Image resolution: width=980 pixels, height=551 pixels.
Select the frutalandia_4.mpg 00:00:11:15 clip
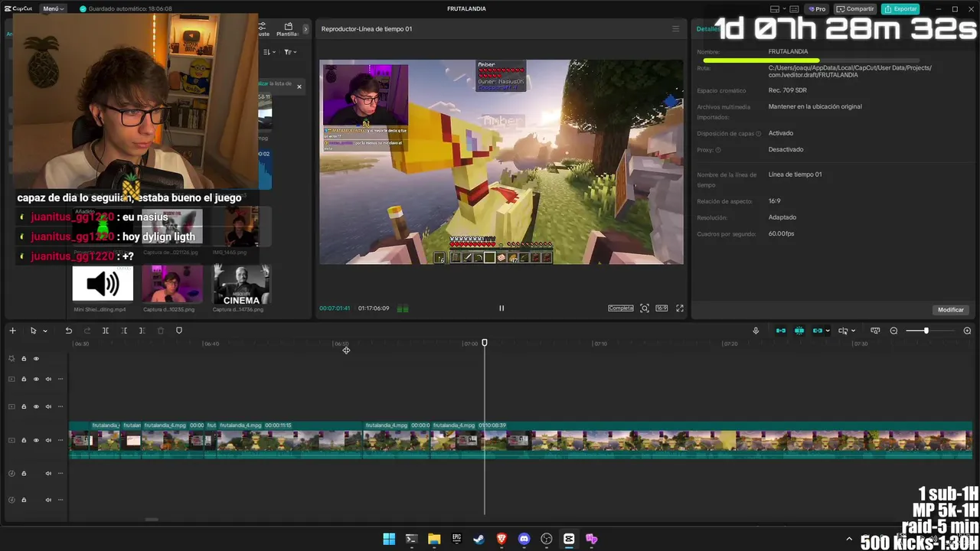tap(289, 439)
